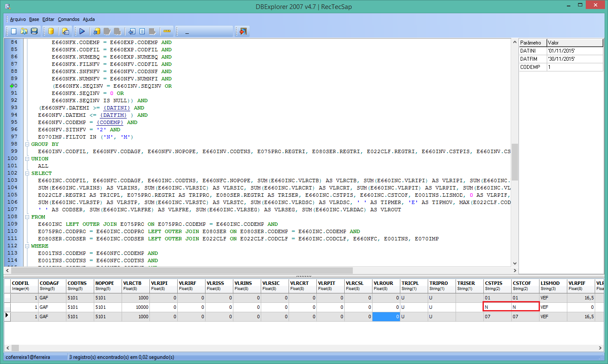Viewport: 608px width, 364px height.
Task: Edit the DATINI value '01/11/2015'
Action: [575, 50]
